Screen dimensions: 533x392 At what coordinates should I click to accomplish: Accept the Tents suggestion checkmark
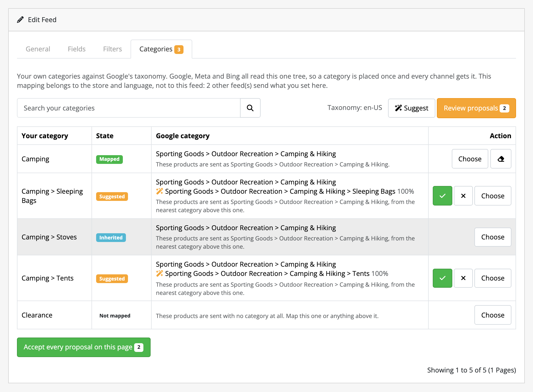pos(442,278)
